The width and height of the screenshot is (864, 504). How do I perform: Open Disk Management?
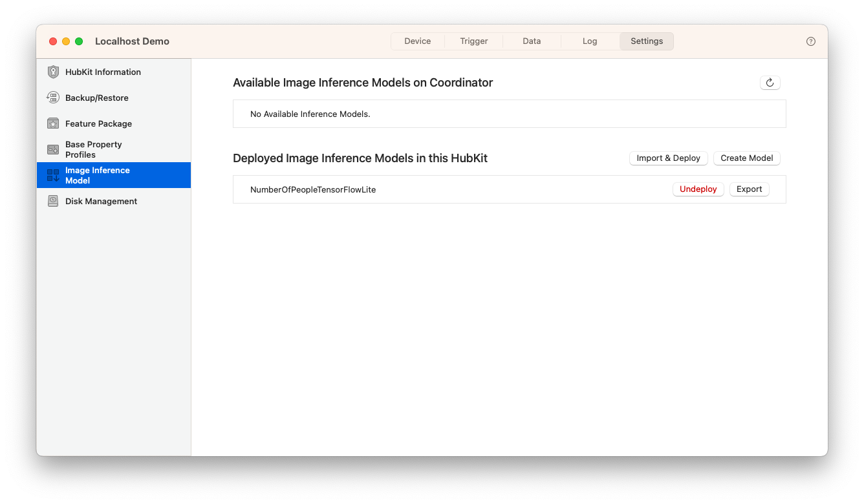coord(101,201)
